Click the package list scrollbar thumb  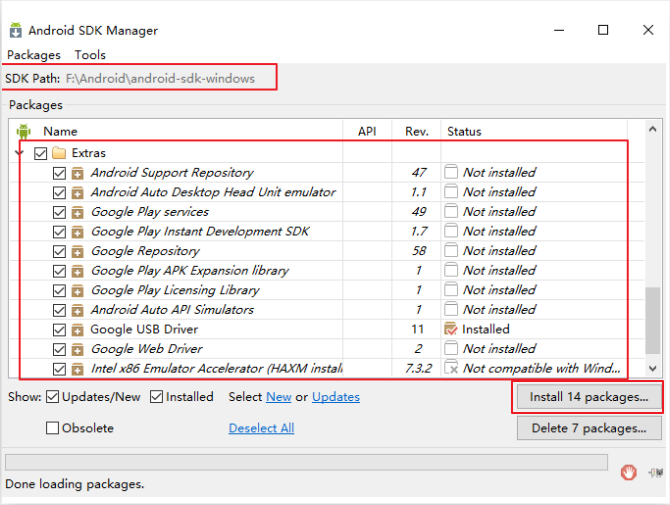coord(652,320)
